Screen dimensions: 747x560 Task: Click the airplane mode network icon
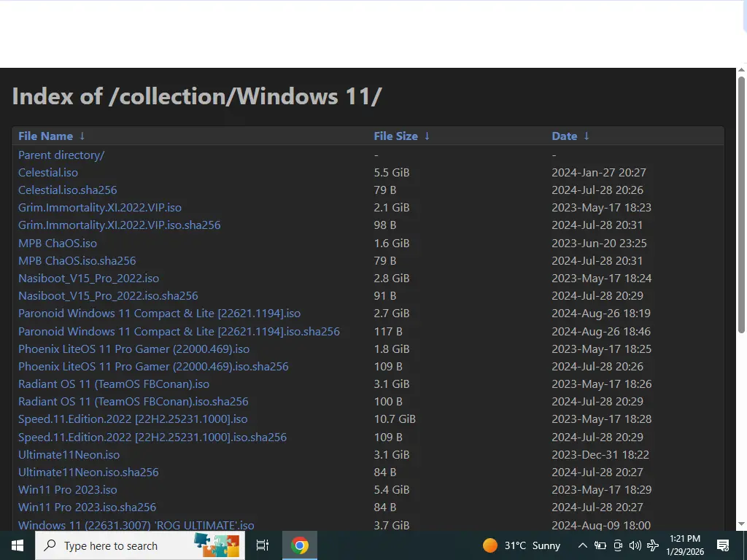click(653, 545)
